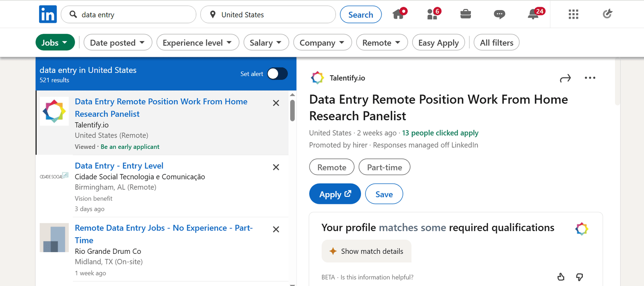This screenshot has width=644, height=286.
Task: Dismiss the Rio Grande Drum Co listing
Action: coord(276,229)
